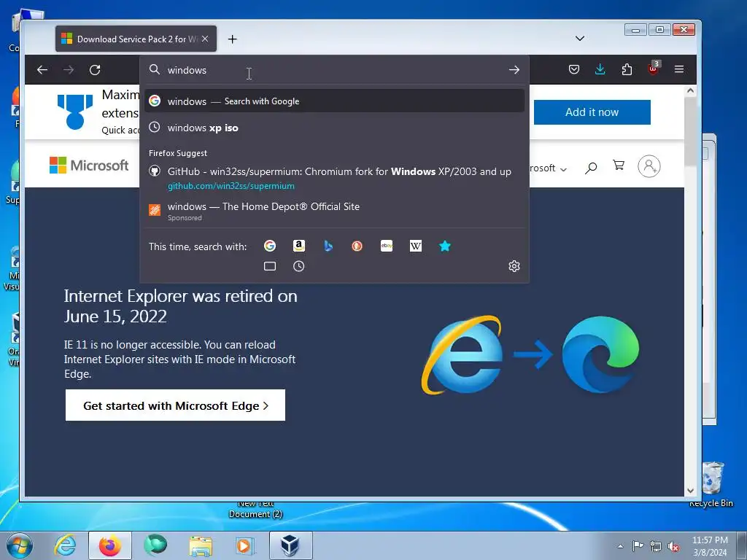Screen dimensions: 747x560
Task: Open the Action Center flag icon
Action: coord(638,545)
